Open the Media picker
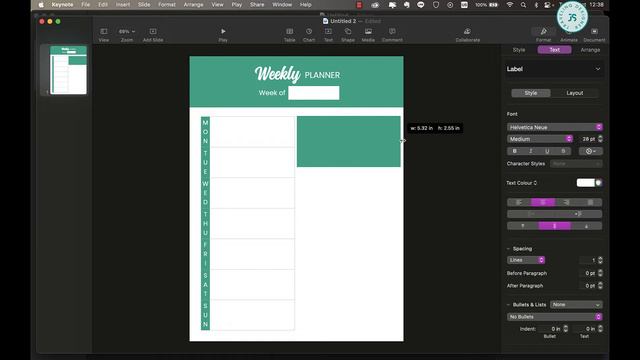Image resolution: width=640 pixels, height=360 pixels. point(368,35)
